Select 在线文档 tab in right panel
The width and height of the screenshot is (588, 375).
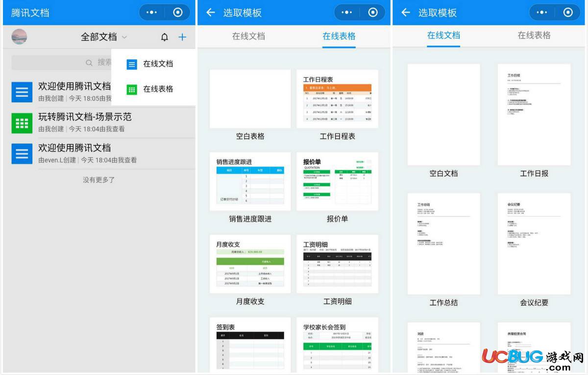[443, 35]
